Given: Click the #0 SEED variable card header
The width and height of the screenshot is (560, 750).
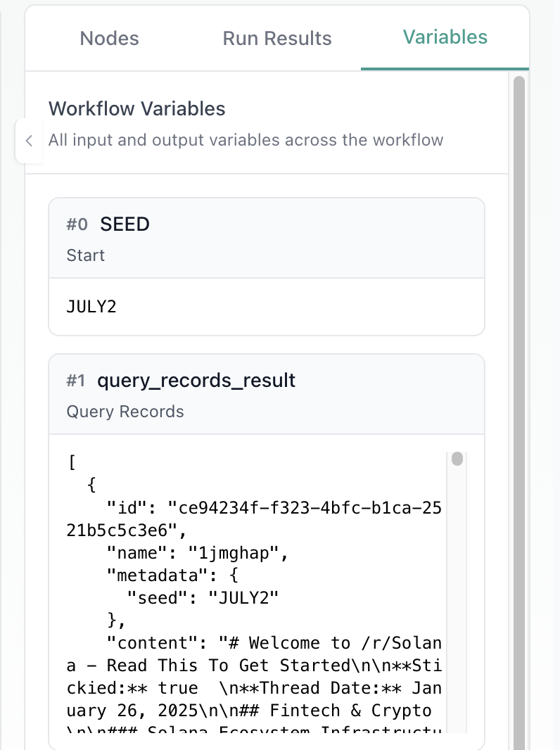Looking at the screenshot, I should tap(267, 224).
